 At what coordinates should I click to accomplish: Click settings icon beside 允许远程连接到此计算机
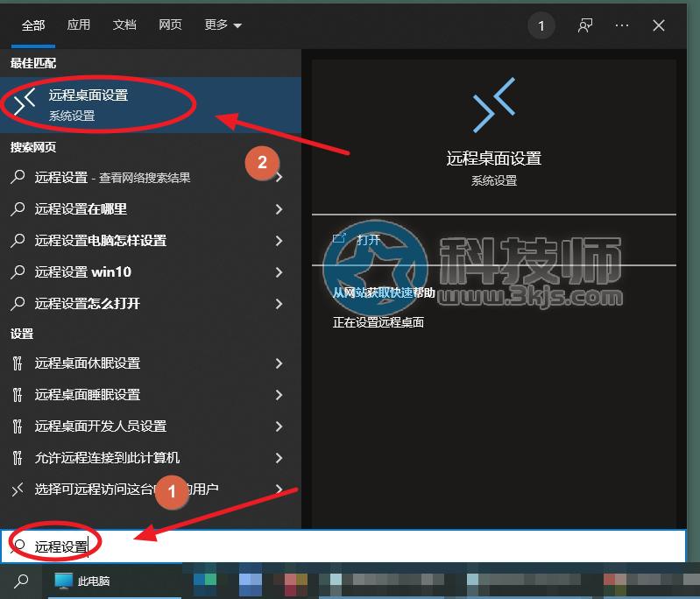[x=18, y=458]
